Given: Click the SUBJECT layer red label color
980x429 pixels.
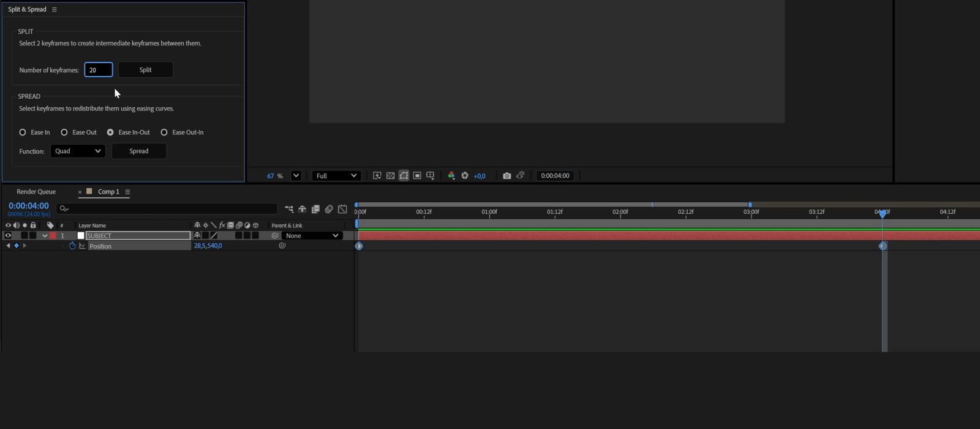Looking at the screenshot, I should tap(53, 235).
